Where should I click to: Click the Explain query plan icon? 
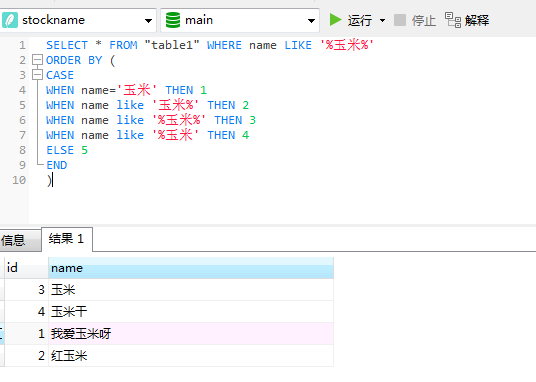tap(453, 20)
